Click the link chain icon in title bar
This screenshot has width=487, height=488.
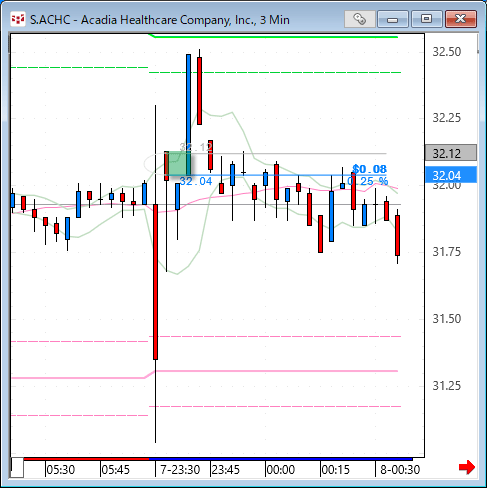(x=360, y=19)
